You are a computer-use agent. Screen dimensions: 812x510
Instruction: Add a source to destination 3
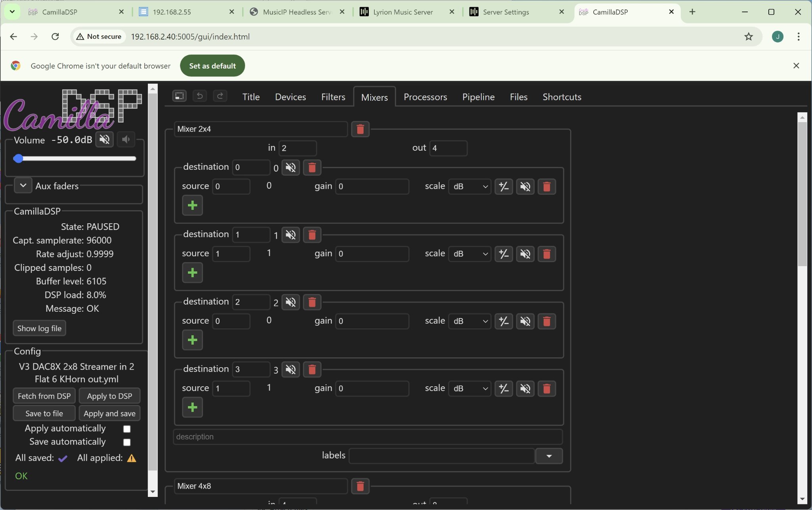click(192, 408)
